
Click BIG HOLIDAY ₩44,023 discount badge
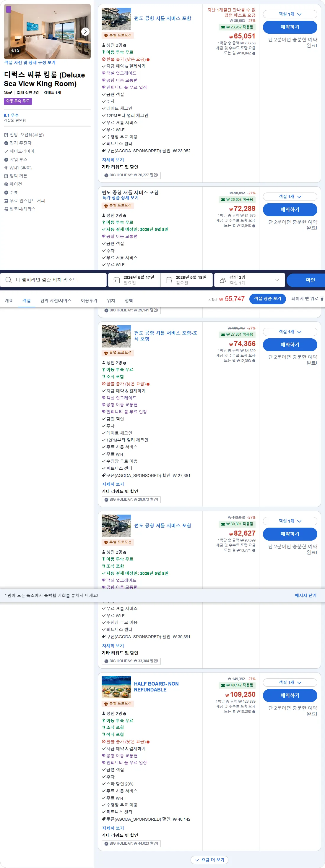(131, 844)
